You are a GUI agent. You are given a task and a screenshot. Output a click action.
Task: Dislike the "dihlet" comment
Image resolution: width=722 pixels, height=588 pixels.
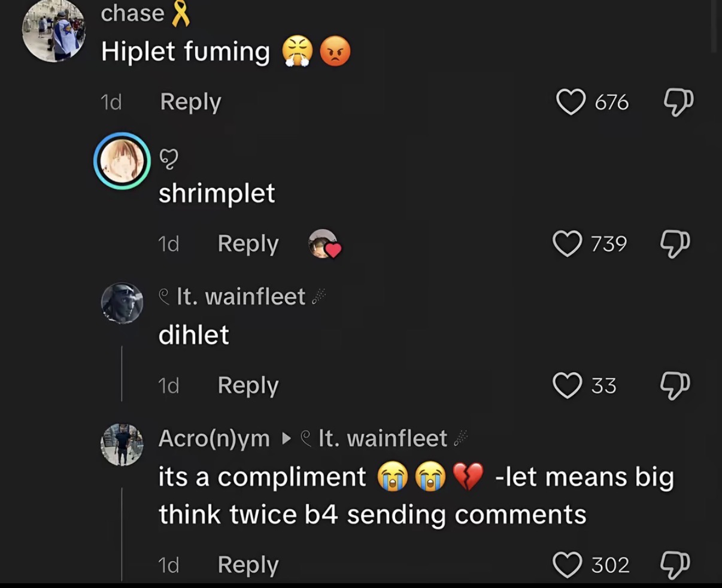pos(675,385)
